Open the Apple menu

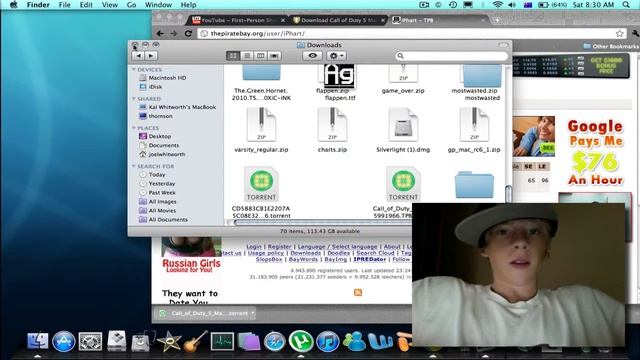coord(13,5)
